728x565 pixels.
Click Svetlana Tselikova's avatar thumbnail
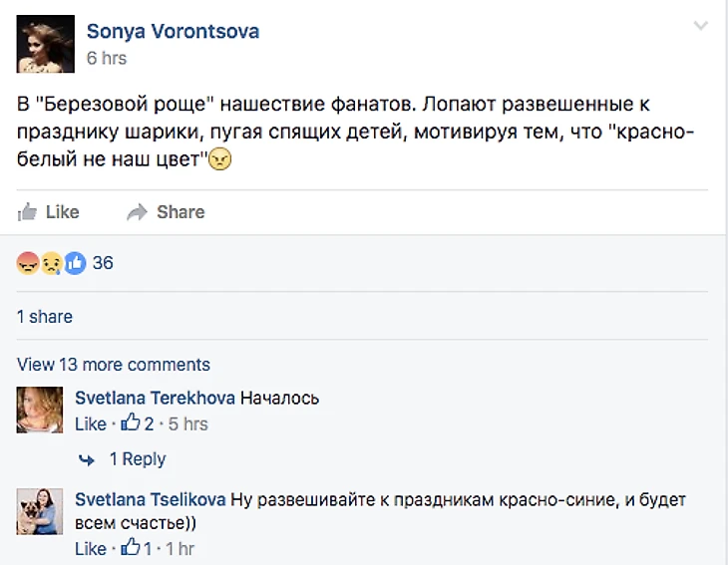(41, 510)
